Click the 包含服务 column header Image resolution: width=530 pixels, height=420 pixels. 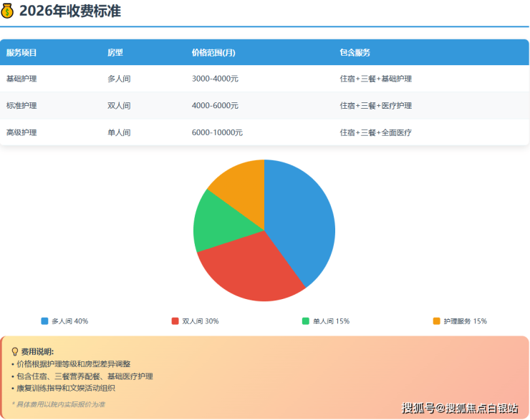[355, 53]
